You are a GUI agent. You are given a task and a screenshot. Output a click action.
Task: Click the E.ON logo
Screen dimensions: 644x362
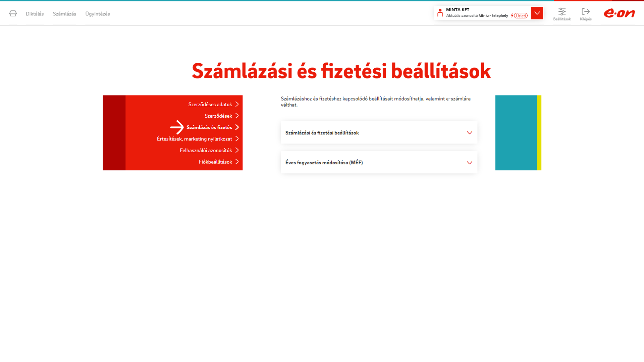click(619, 13)
